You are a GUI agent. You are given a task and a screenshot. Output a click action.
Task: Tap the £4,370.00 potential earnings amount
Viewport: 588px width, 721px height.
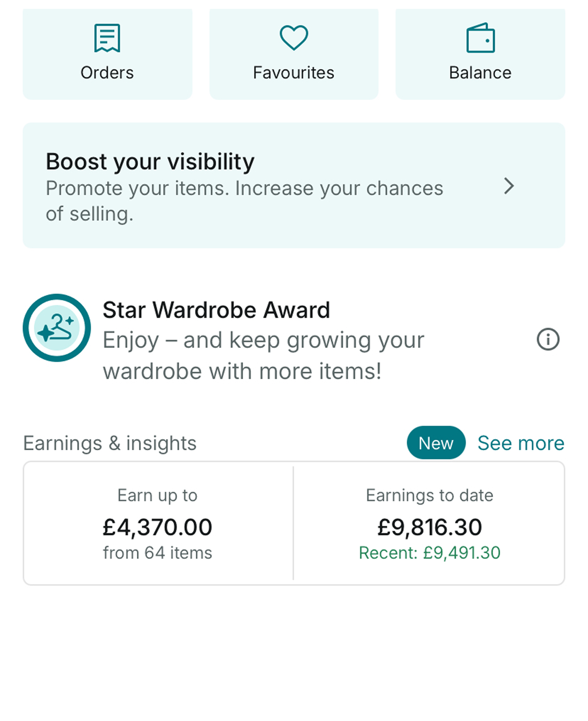click(157, 527)
